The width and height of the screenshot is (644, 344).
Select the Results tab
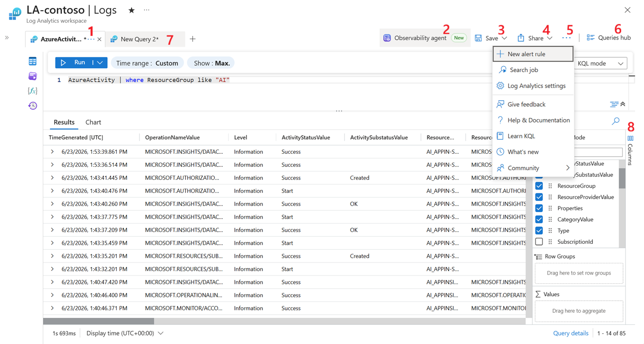pyautogui.click(x=64, y=122)
